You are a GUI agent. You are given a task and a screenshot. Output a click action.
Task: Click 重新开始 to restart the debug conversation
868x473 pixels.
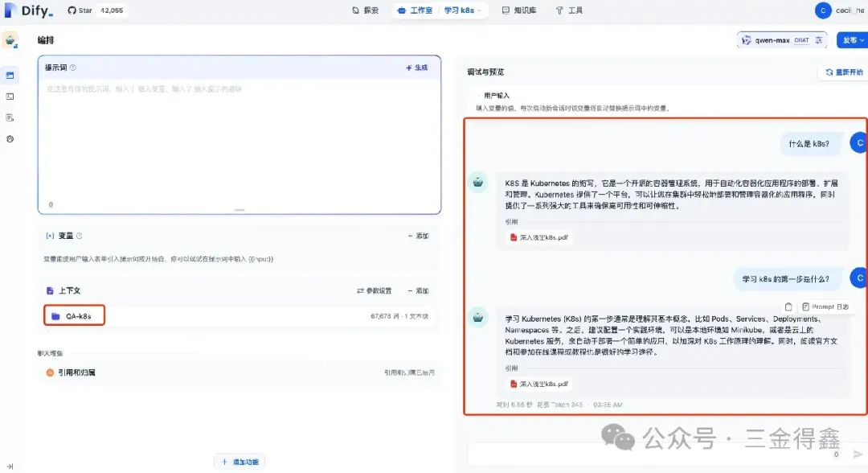pos(845,72)
